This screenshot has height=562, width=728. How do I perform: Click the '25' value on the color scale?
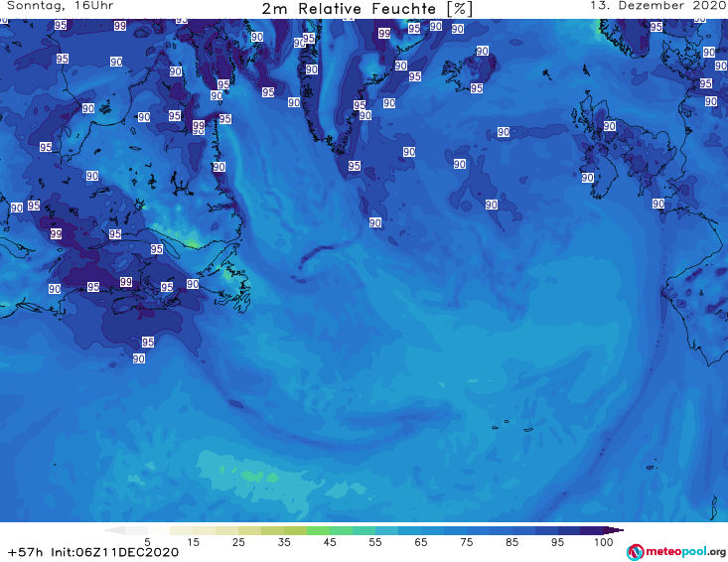(x=238, y=542)
